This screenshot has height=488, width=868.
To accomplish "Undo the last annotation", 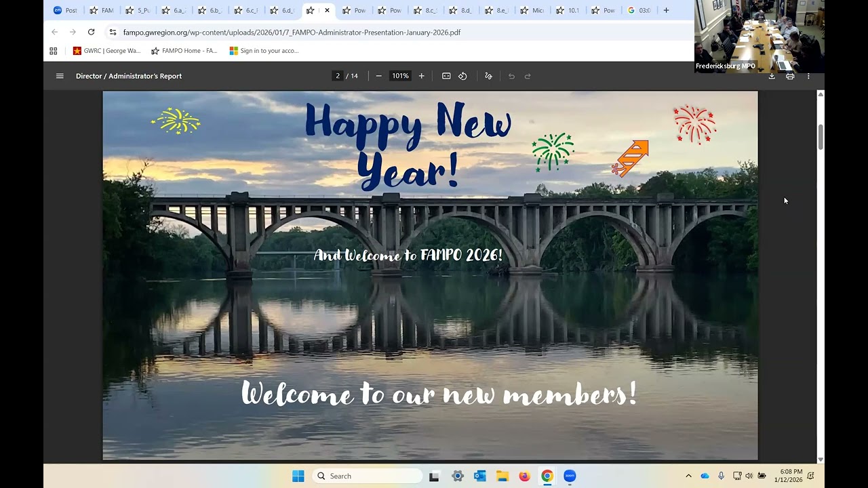I will coord(511,76).
